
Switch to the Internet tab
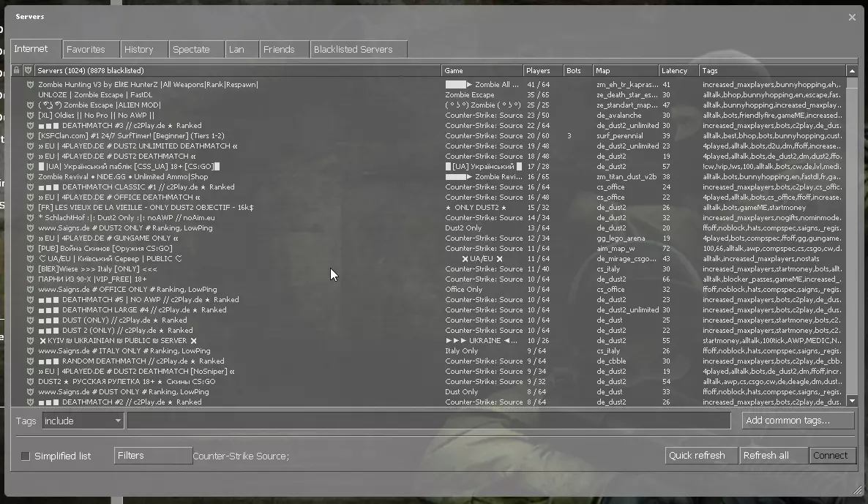coord(35,49)
